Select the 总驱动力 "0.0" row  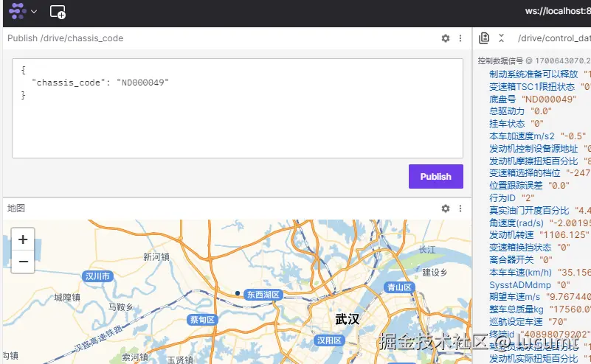(x=520, y=111)
